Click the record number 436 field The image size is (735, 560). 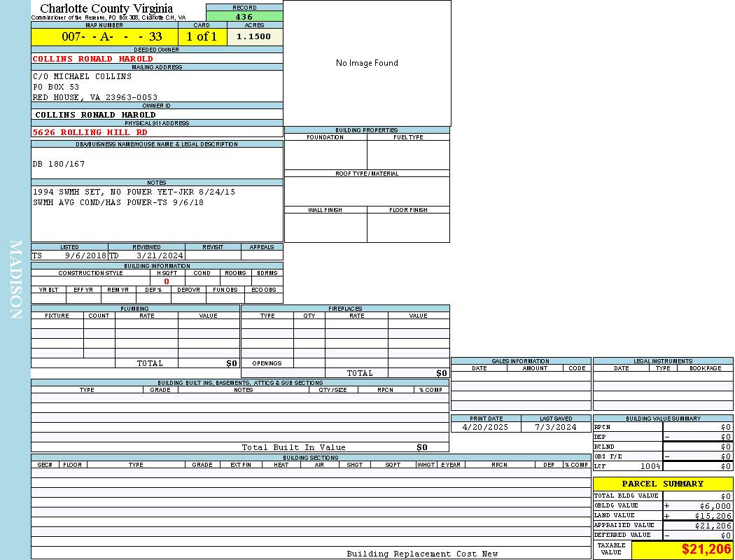pyautogui.click(x=244, y=17)
